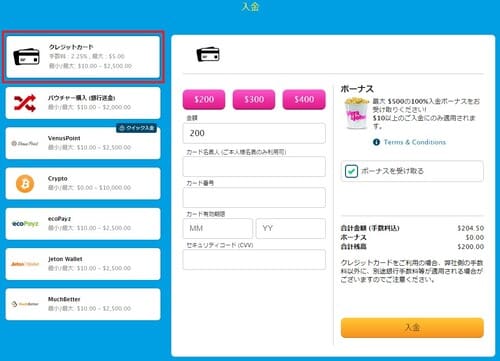Viewport: 500px width, 361px height.
Task: Choose the red shuffle-arrows voucher icon
Action: click(x=25, y=103)
